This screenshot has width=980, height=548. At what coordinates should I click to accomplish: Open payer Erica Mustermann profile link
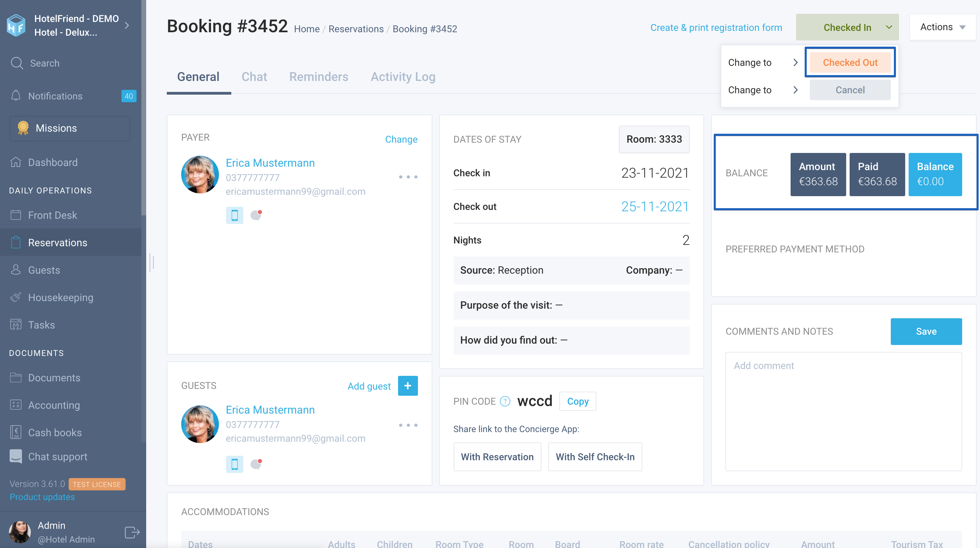pos(270,163)
